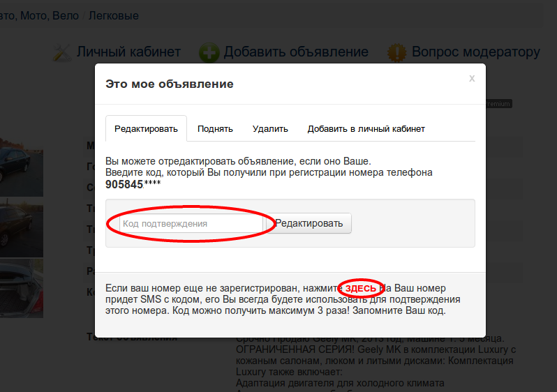Click the green plus icon for adding listing
This screenshot has width=557, height=392.
tap(209, 52)
